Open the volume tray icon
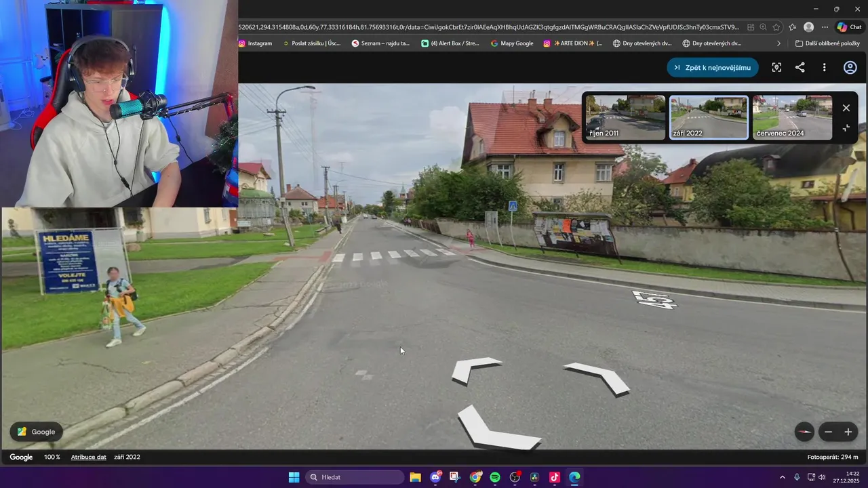Viewport: 868px width, 488px height. 822,477
